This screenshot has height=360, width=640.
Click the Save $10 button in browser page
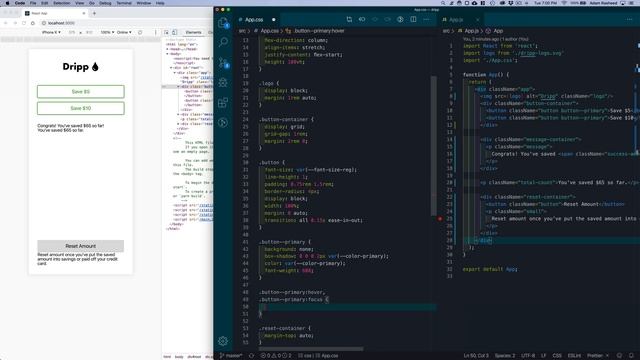(x=81, y=108)
